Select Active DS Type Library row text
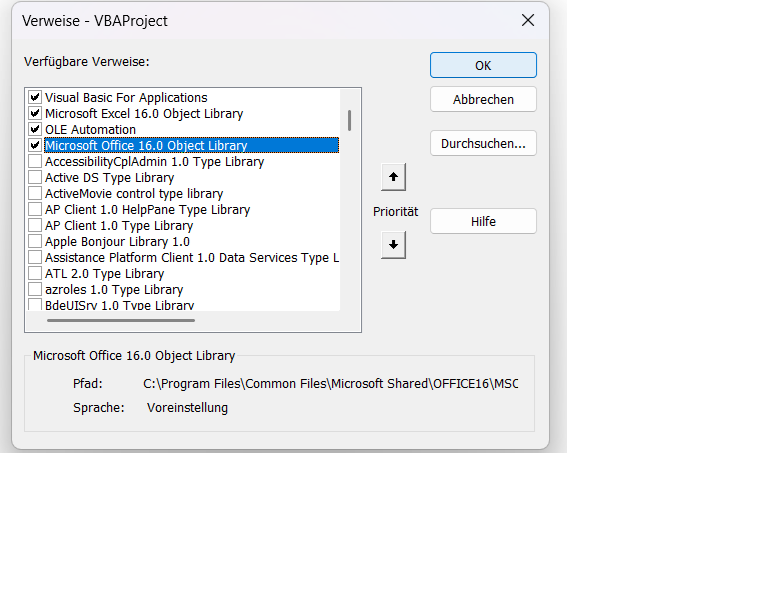Screen dimensions: 774x613 [x=110, y=177]
